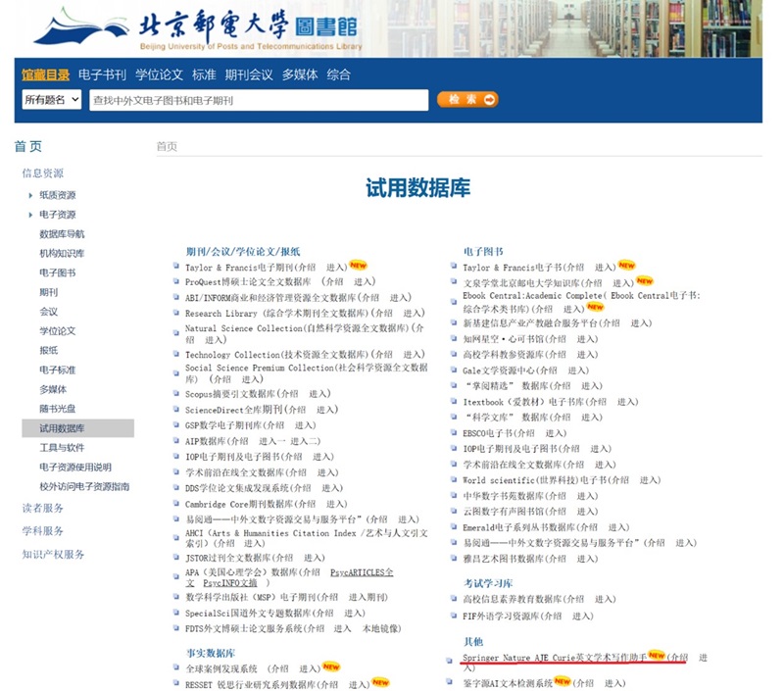The height and width of the screenshot is (691, 784).
Task: Focus the 查找中外文电子图书和电子期刊 search box
Action: pos(259,100)
